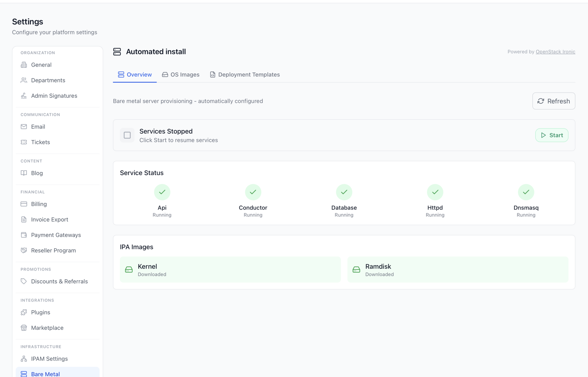Click the Tickets icon in sidebar
The image size is (588, 377).
[x=24, y=142]
